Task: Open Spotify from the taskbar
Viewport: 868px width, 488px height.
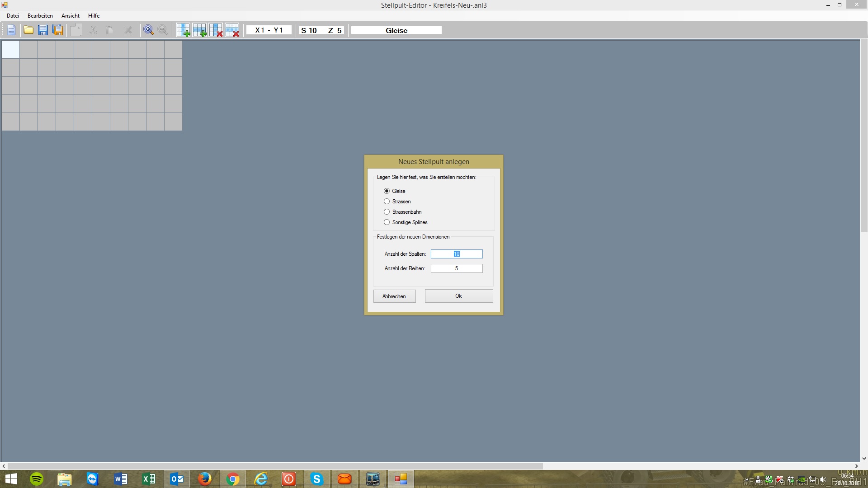Action: point(37,479)
